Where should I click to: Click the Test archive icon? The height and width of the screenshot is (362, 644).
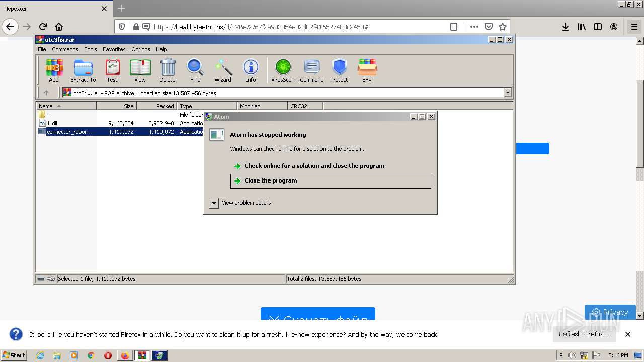[x=112, y=70]
